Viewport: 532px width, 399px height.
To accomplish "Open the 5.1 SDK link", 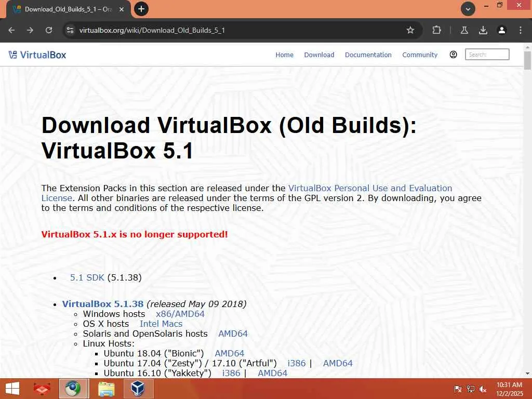I will pos(87,277).
